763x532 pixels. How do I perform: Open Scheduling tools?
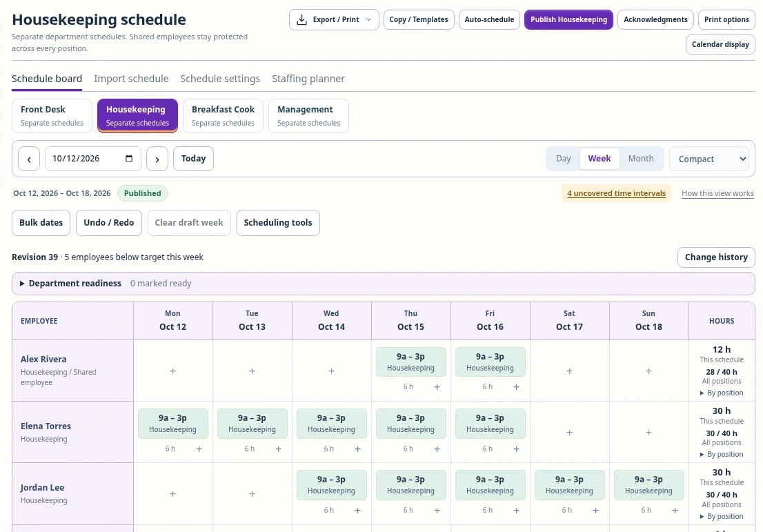click(x=278, y=223)
